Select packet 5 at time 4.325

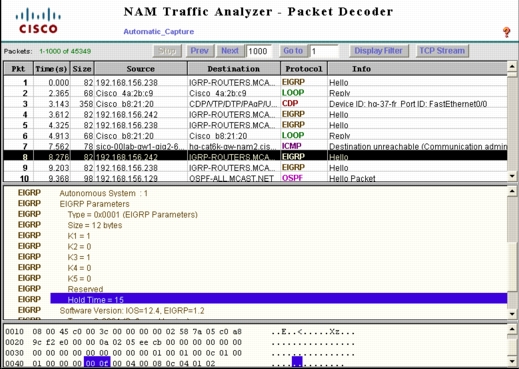pyautogui.click(x=256, y=125)
